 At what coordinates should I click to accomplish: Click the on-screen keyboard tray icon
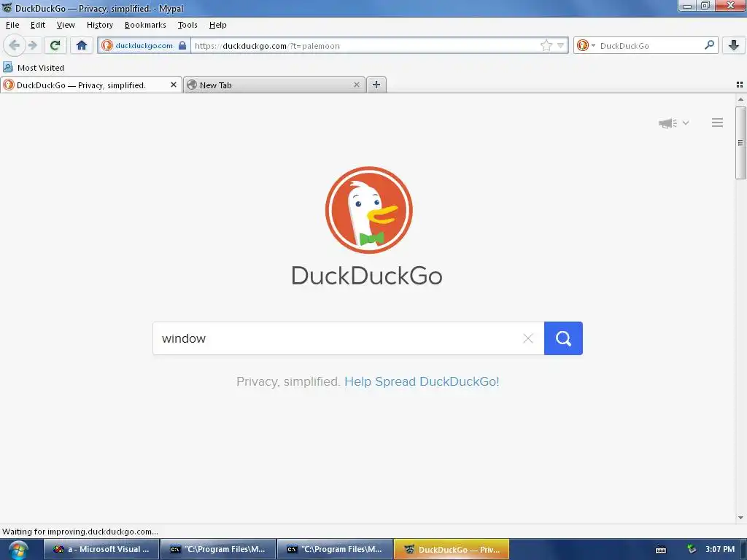click(661, 550)
